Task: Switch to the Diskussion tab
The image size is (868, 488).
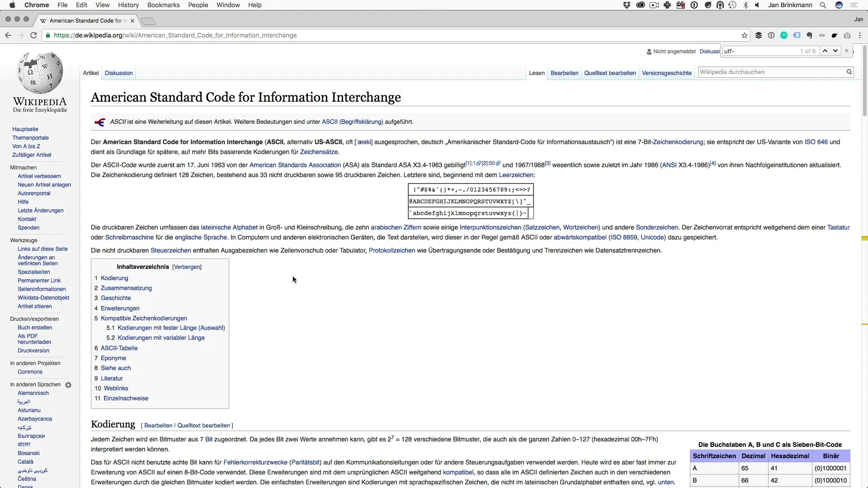Action: [118, 73]
